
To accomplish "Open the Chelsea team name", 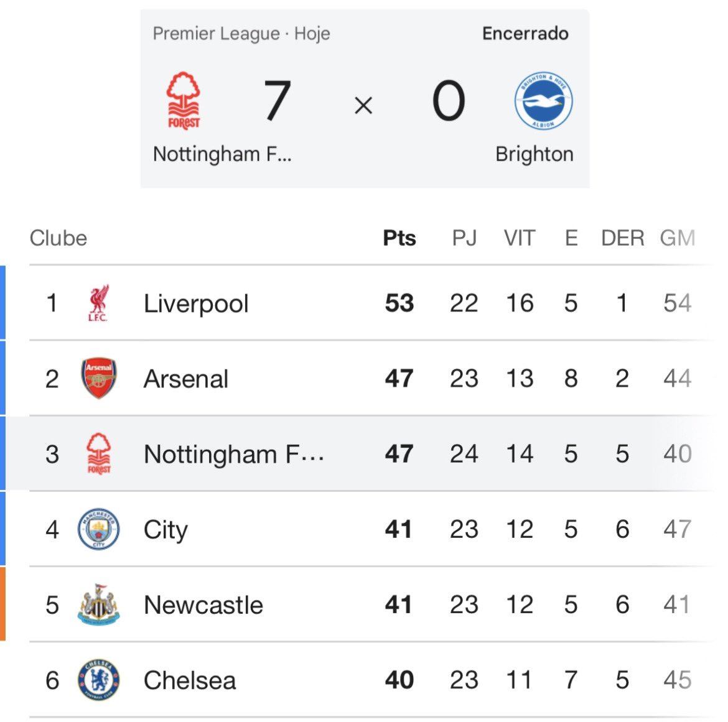I will point(190,681).
